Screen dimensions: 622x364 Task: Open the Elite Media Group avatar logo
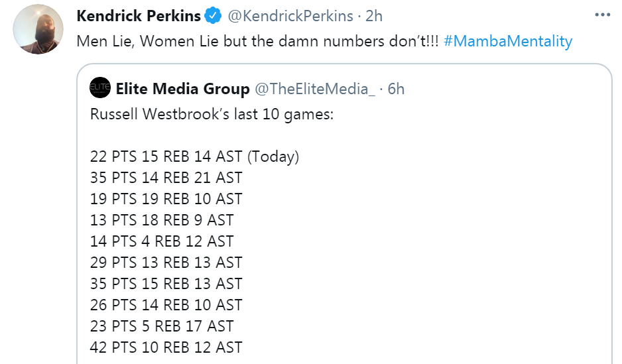pos(100,88)
